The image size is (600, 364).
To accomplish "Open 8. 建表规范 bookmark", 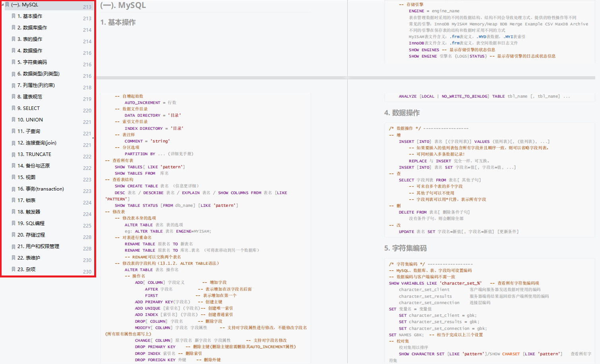I will coord(30,97).
